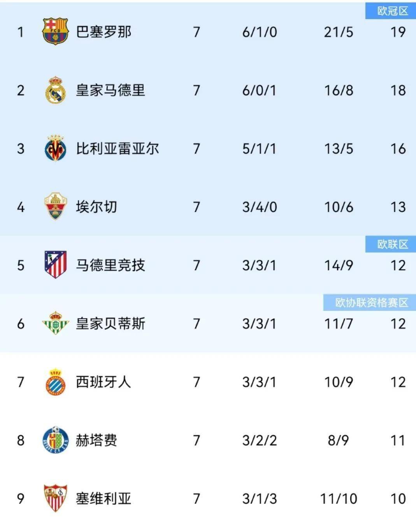Image resolution: width=416 pixels, height=532 pixels.
Task: Click the Real Betis crest icon
Action: point(55,323)
